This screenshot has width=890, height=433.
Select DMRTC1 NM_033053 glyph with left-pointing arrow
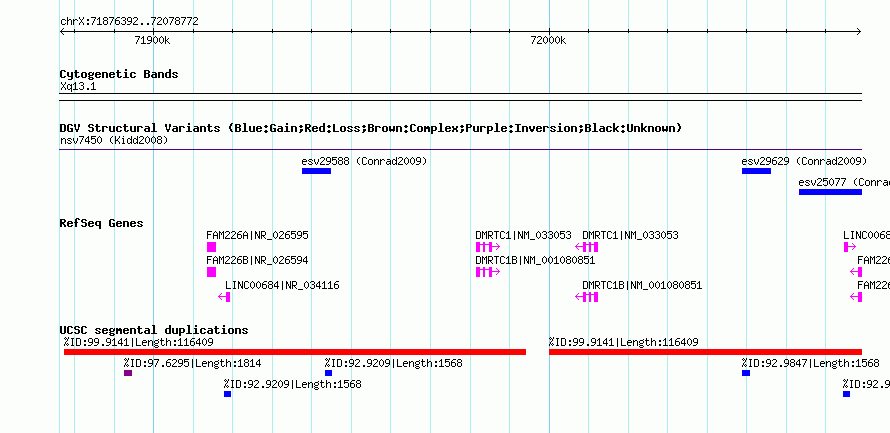pos(586,247)
